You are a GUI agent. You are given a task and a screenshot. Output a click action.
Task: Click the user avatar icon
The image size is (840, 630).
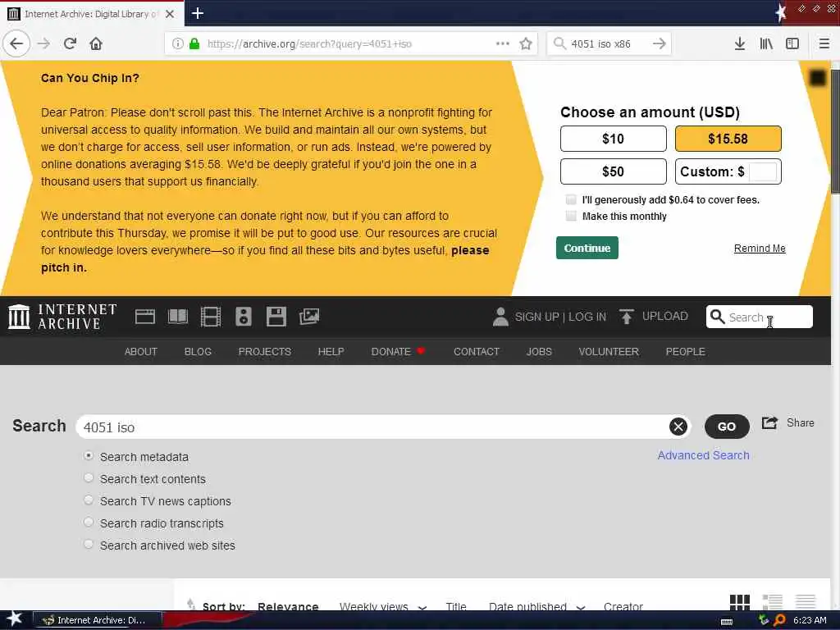click(x=500, y=317)
